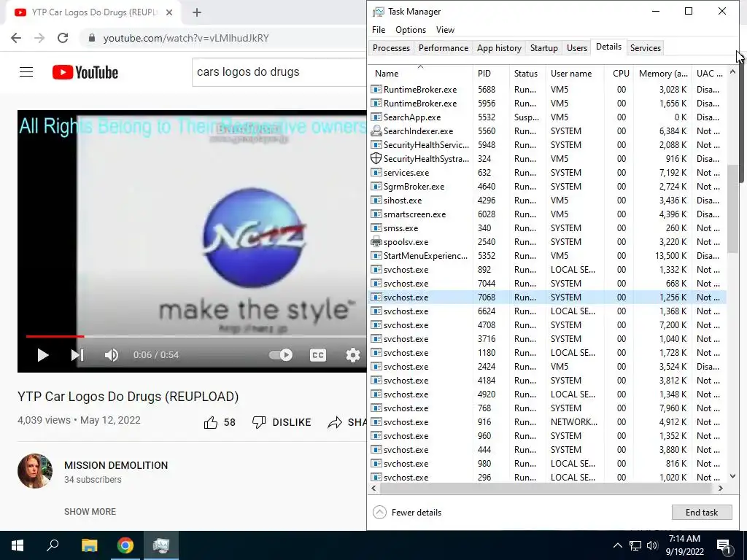This screenshot has height=560, width=747.
Task: Click system tray volume icon
Action: [652, 545]
